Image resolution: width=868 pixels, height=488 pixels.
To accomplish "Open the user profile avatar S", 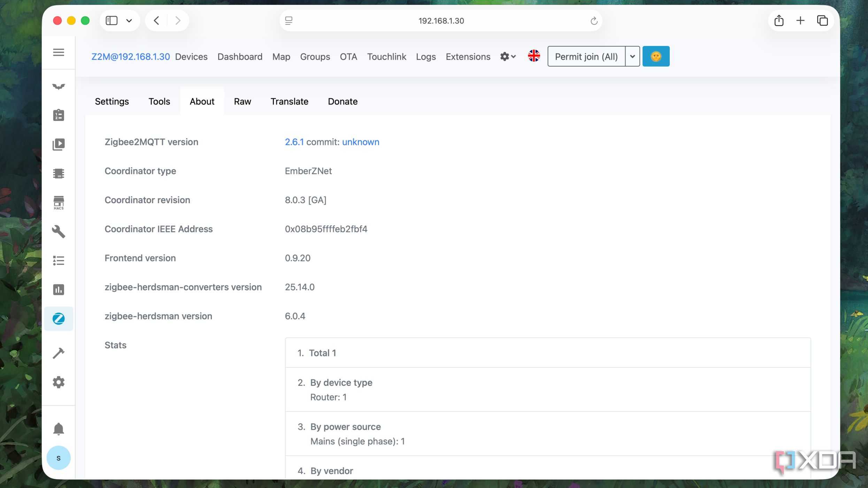I will 59,458.
